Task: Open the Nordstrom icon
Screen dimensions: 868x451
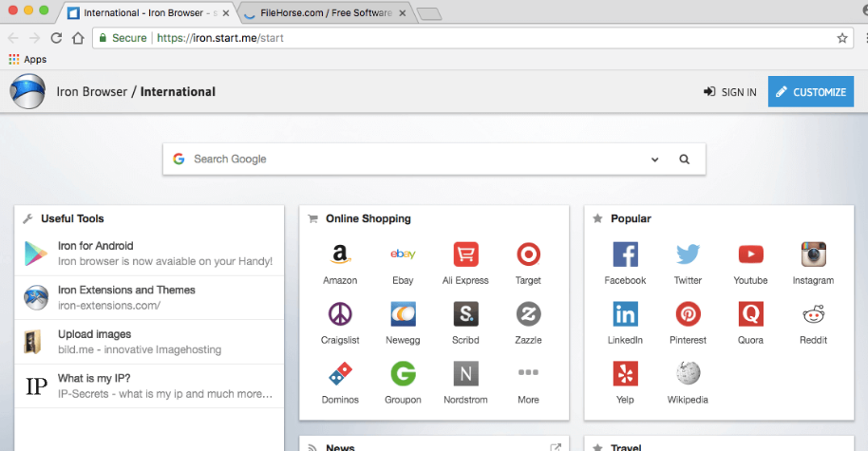Action: pyautogui.click(x=465, y=374)
